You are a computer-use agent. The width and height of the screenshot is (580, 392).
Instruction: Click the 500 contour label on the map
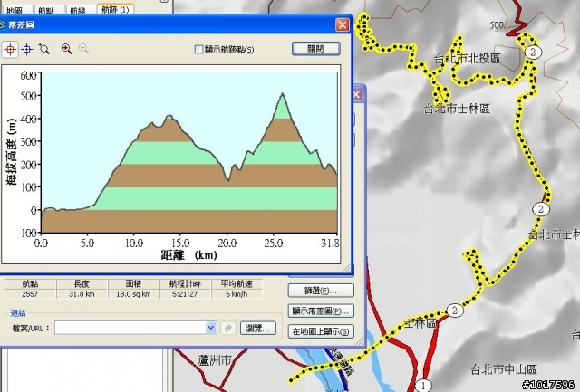pyautogui.click(x=497, y=25)
